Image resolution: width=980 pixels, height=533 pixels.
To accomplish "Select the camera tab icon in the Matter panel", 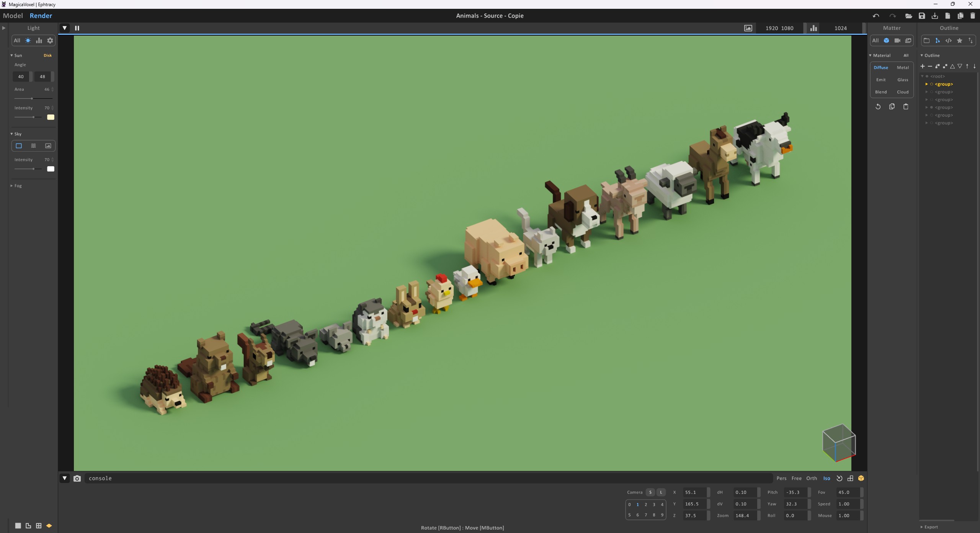I will click(x=897, y=41).
